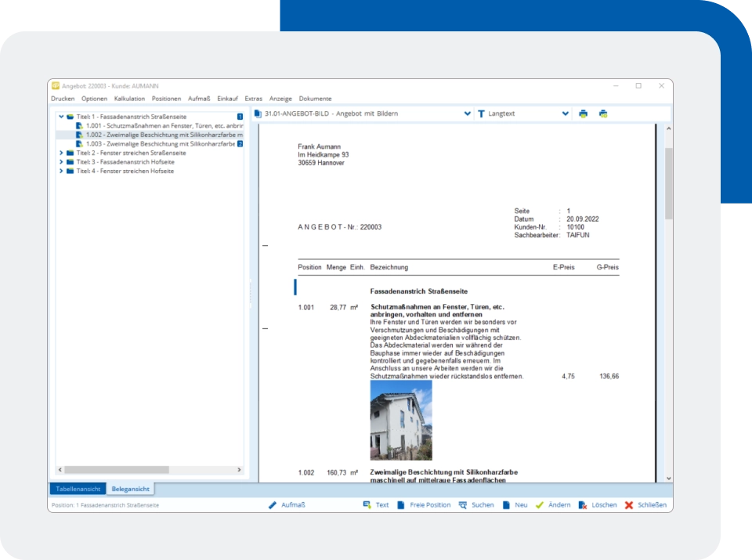Switch to the Tabellenansicht tab
752x560 pixels.
(x=76, y=489)
